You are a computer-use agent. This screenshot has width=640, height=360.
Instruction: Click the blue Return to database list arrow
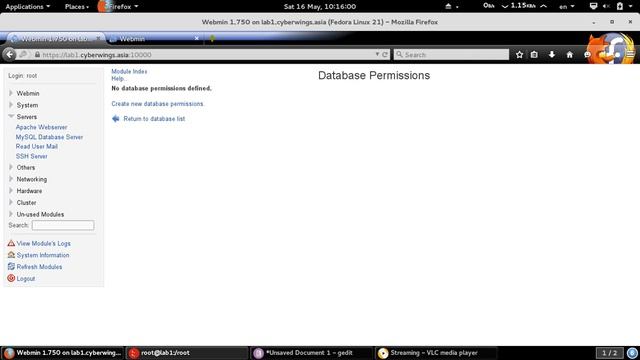coord(116,119)
